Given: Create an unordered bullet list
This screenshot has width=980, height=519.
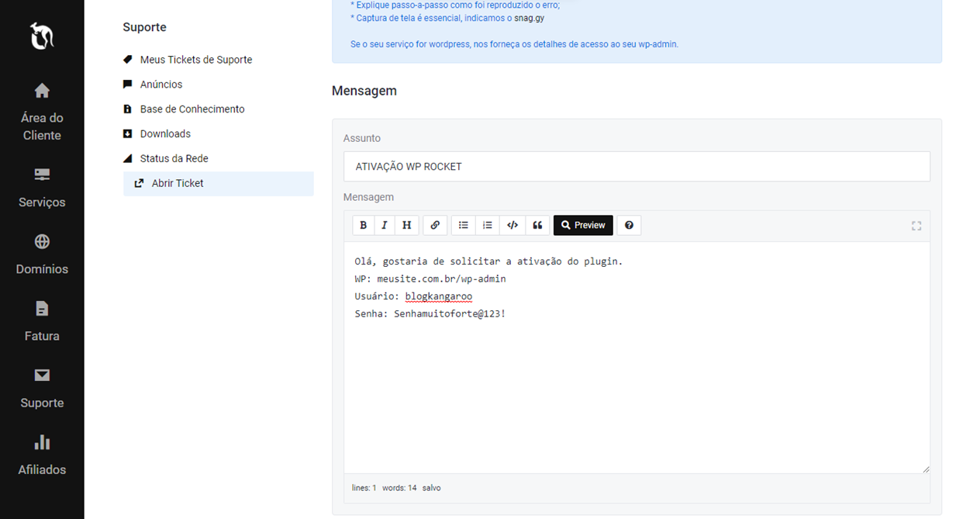Looking at the screenshot, I should click(464, 225).
